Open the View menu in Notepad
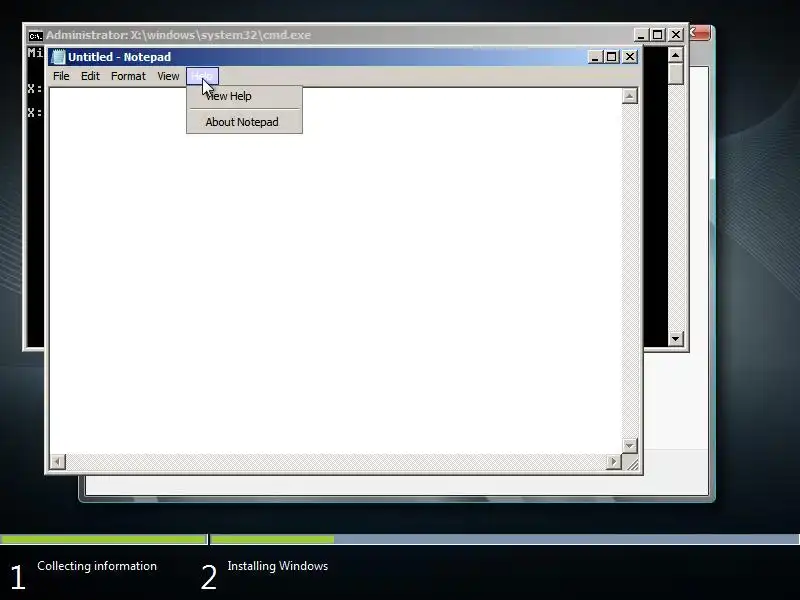This screenshot has height=600, width=800. 168,76
